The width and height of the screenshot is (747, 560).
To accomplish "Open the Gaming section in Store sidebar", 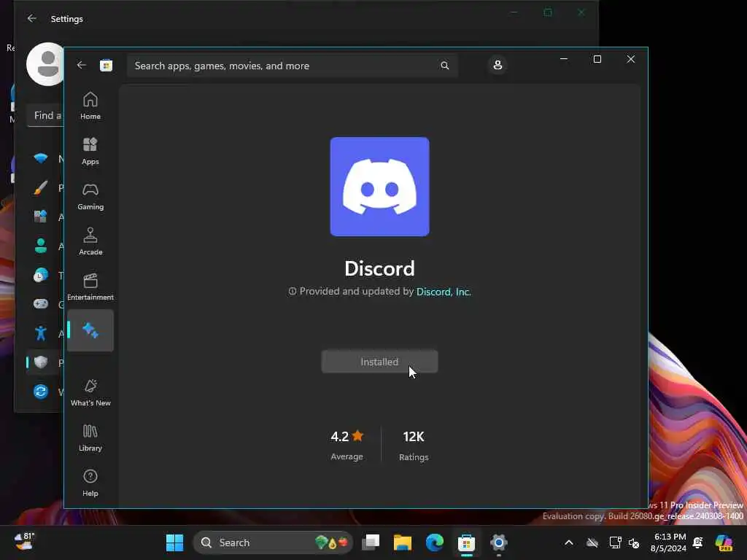I will (x=90, y=196).
